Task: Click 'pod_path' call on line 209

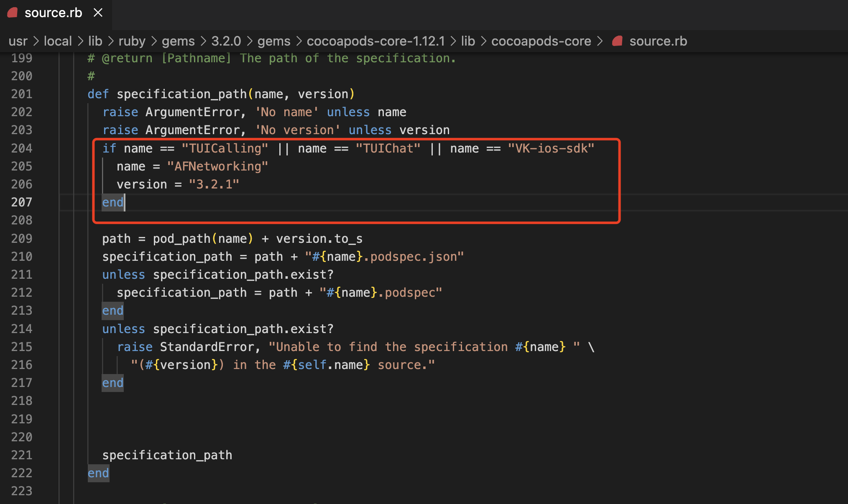Action: click(181, 239)
